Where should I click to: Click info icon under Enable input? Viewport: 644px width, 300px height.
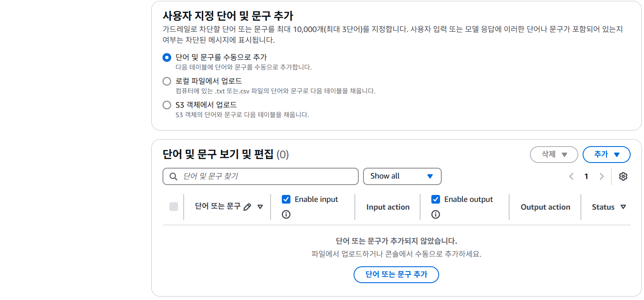pyautogui.click(x=286, y=214)
